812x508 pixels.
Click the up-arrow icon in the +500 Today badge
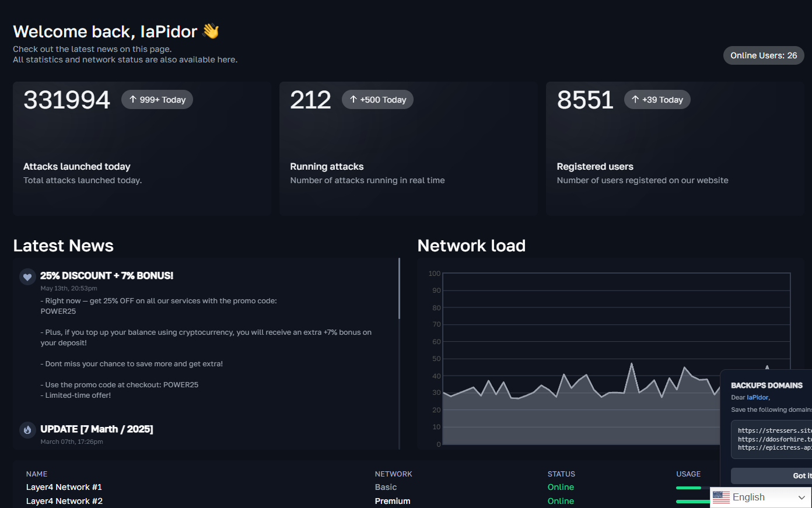point(352,99)
